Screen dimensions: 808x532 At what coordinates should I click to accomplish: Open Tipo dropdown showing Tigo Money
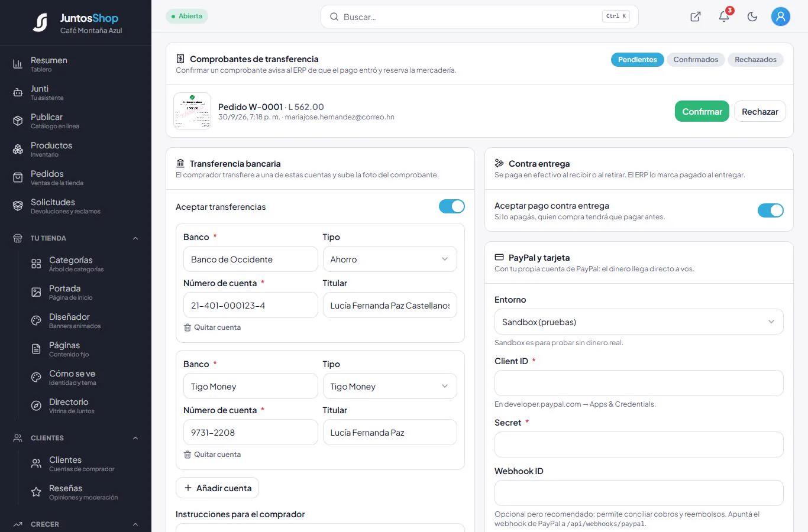click(390, 386)
